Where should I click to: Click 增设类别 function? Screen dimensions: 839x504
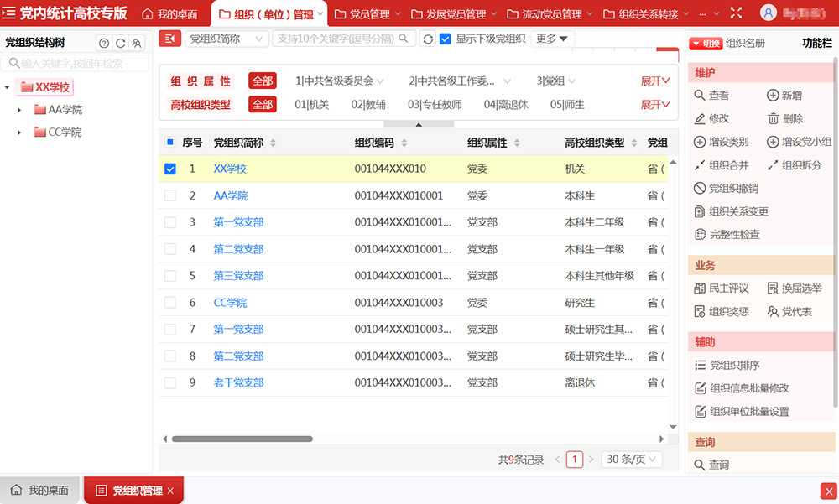pyautogui.click(x=722, y=142)
